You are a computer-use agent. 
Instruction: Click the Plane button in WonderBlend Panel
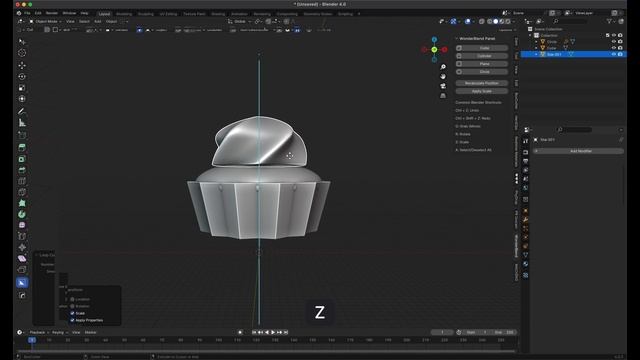(482, 64)
